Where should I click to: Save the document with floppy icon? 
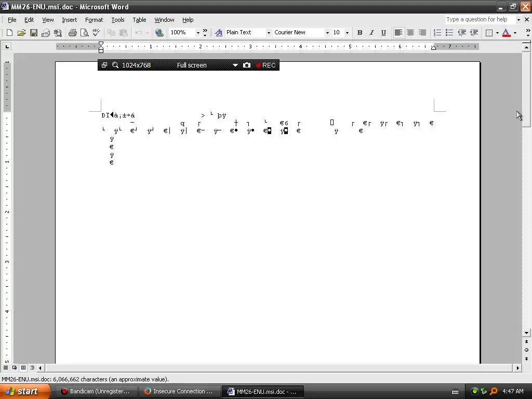[x=34, y=33]
